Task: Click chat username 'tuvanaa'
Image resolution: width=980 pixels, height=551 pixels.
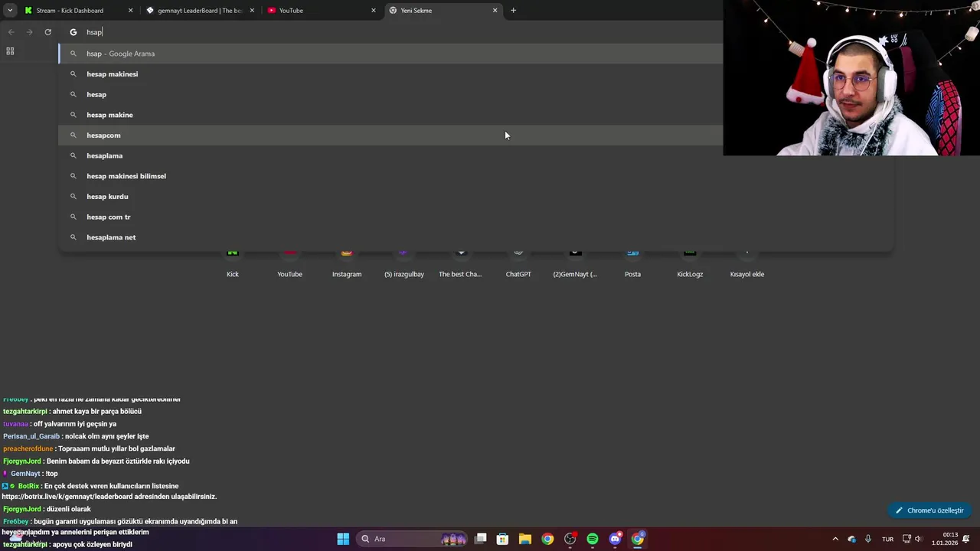Action: [x=15, y=424]
